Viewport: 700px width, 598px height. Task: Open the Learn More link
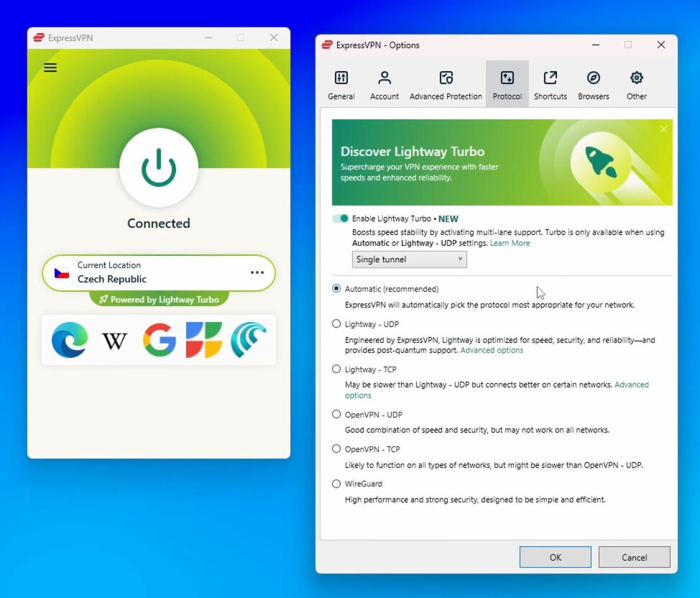(510, 243)
